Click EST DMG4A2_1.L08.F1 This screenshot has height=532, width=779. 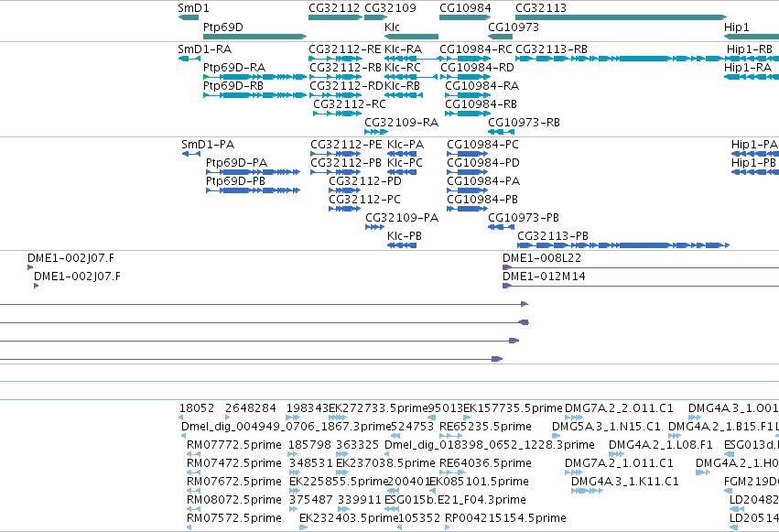click(x=660, y=445)
